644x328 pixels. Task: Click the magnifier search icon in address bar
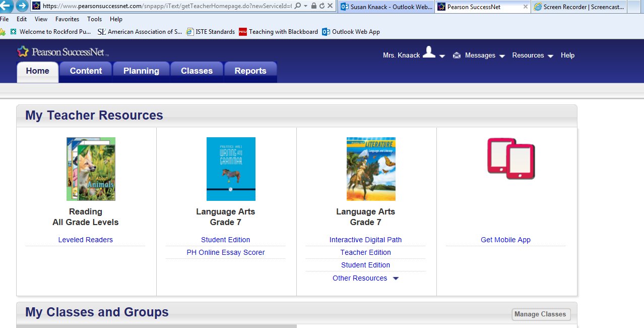(298, 6)
